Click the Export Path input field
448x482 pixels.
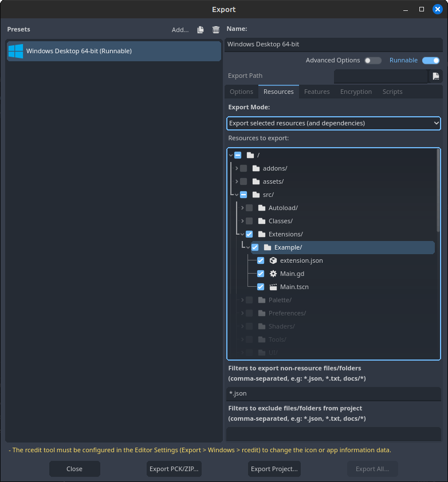[381, 76]
